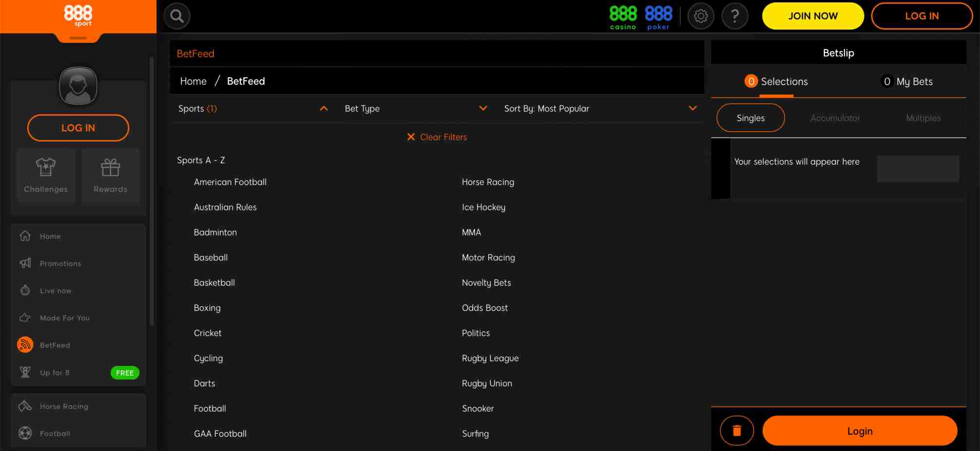Select the Multiples tab

coord(923,118)
